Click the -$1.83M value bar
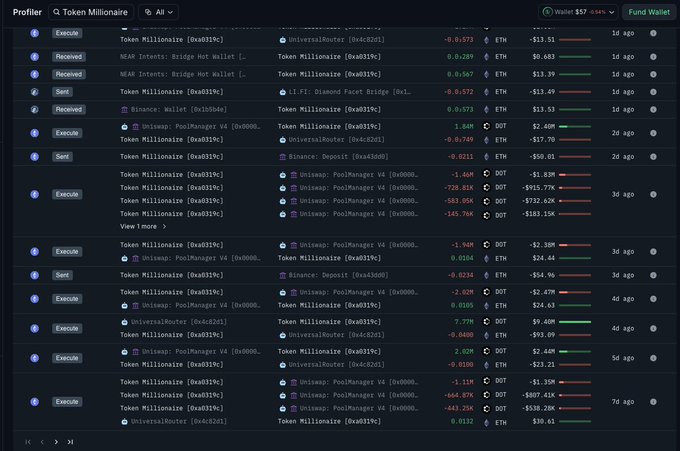The height and width of the screenshot is (451, 680). tap(575, 175)
